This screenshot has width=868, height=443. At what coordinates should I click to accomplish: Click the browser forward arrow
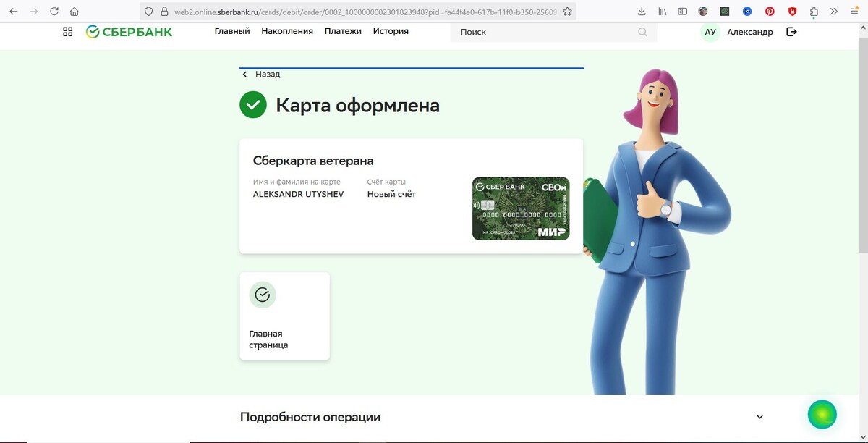pyautogui.click(x=33, y=12)
